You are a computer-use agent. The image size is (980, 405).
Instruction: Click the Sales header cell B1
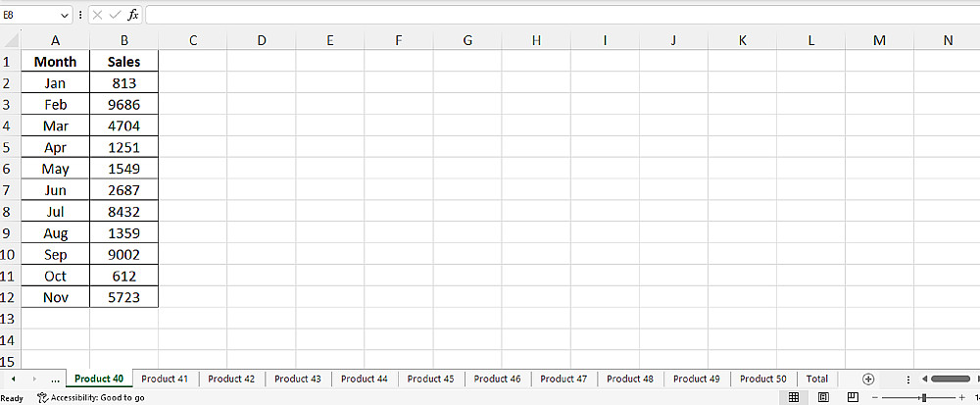(x=123, y=61)
